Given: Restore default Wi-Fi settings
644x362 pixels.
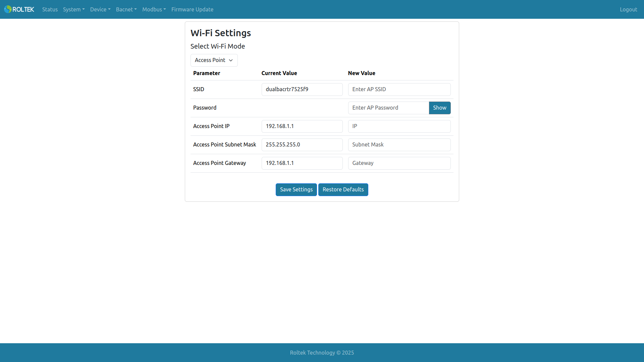Looking at the screenshot, I should (343, 190).
